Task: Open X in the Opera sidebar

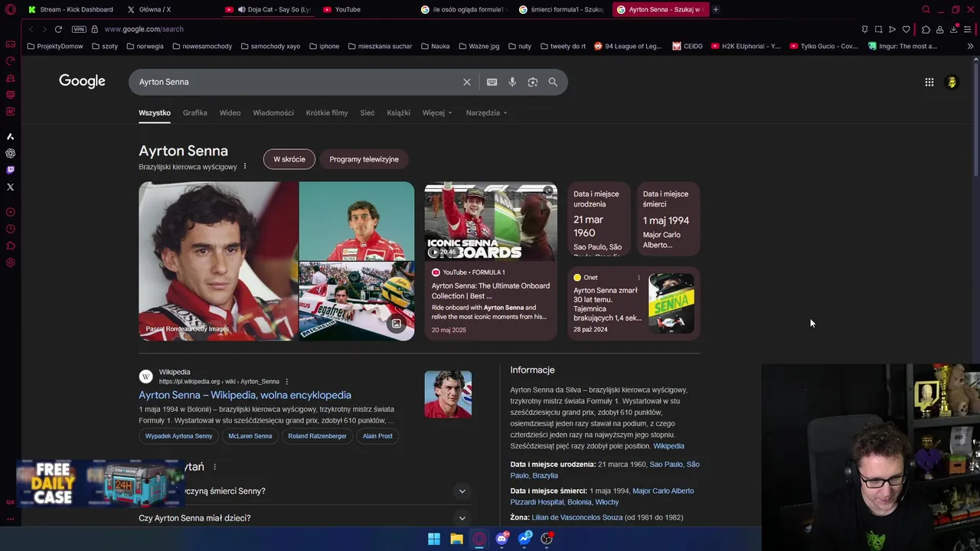Action: pos(10,187)
